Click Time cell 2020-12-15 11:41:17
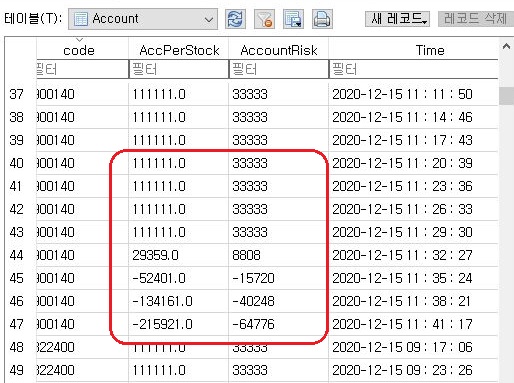Viewport: 514px width, 383px height. 413,324
